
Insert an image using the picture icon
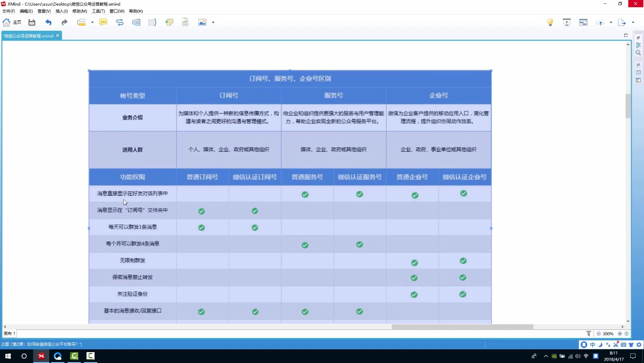(x=202, y=22)
